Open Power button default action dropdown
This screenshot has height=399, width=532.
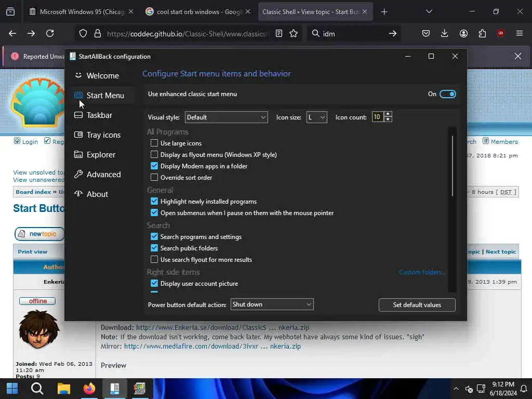click(x=272, y=304)
